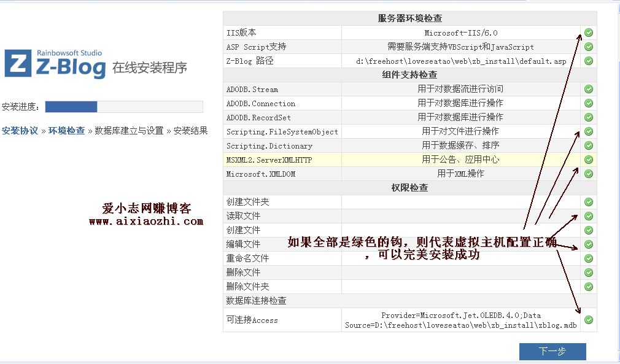This screenshot has width=620, height=364.
Task: Click the check icon for Scripting.Dictionary
Action: click(x=588, y=145)
